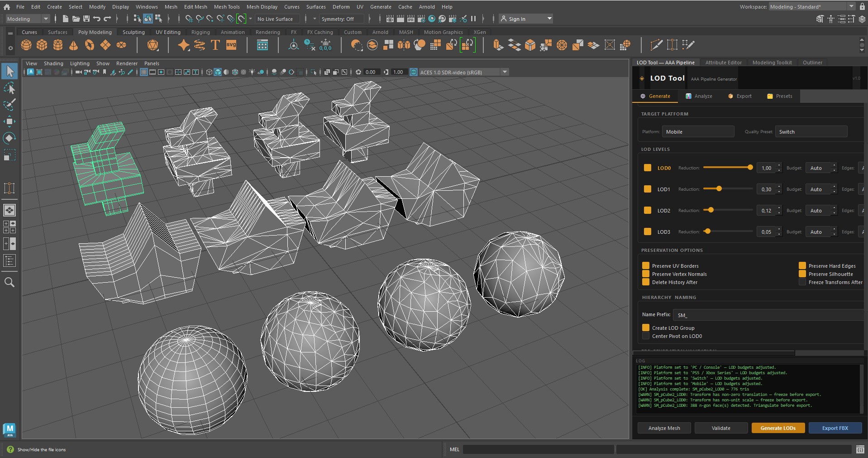The height and width of the screenshot is (458, 868).
Task: Click the Save scene icon
Action: [86, 19]
